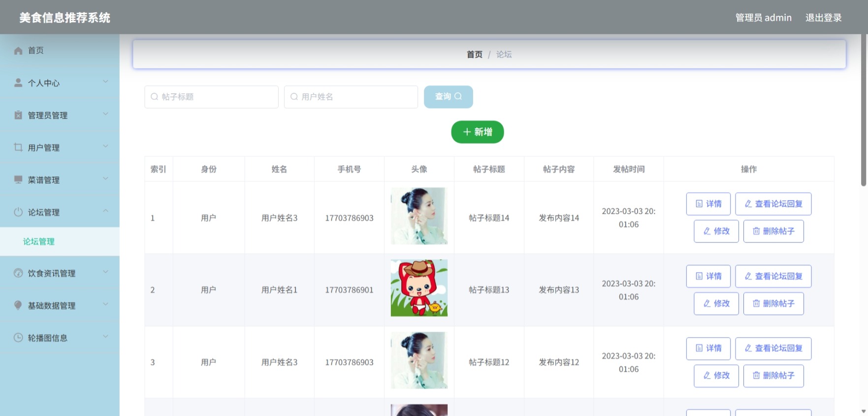Image resolution: width=868 pixels, height=416 pixels.
Task: Click the 美食信息推荐系统 title
Action: [x=65, y=18]
